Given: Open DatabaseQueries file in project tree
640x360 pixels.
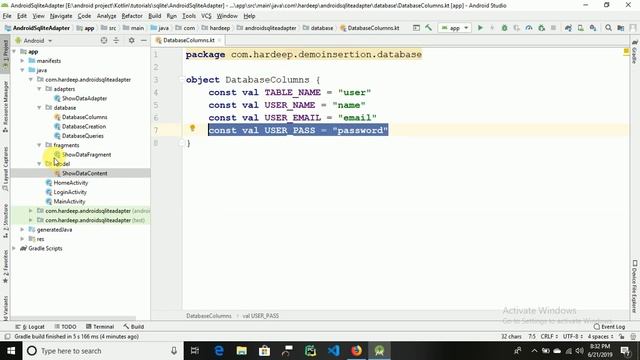Looking at the screenshot, I should pos(83,136).
